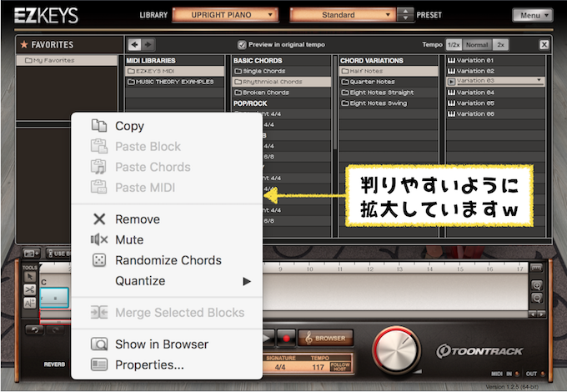Screen dimensions: 567x392
Task: Open Quarter Notes folder
Action: click(389, 82)
